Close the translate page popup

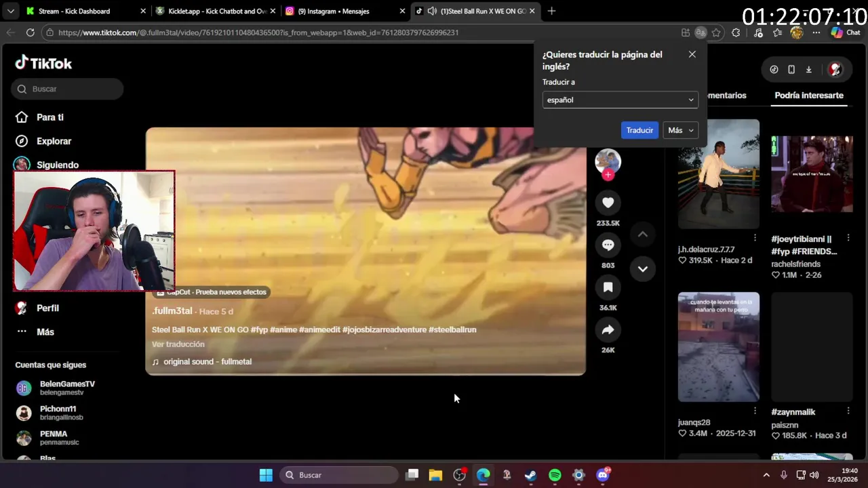click(692, 54)
